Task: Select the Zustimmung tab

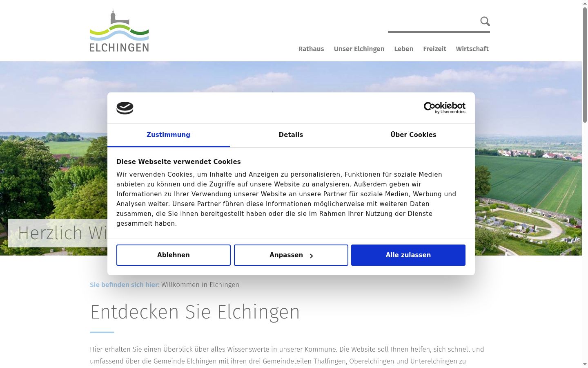Action: tap(168, 135)
